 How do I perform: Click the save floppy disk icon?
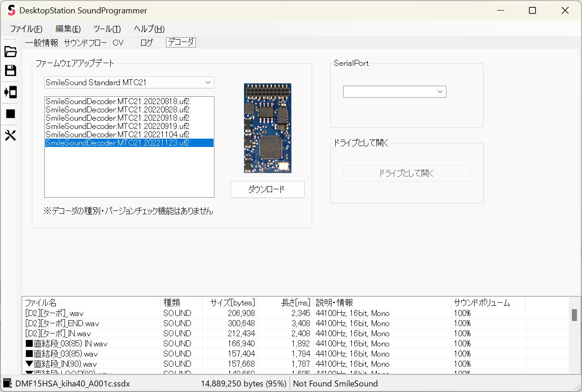coord(10,70)
